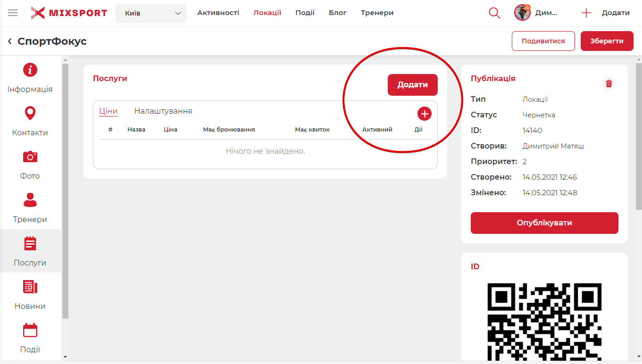Click the trash icon in Публікація panel
Image resolution: width=642 pixels, height=364 pixels.
pyautogui.click(x=609, y=83)
